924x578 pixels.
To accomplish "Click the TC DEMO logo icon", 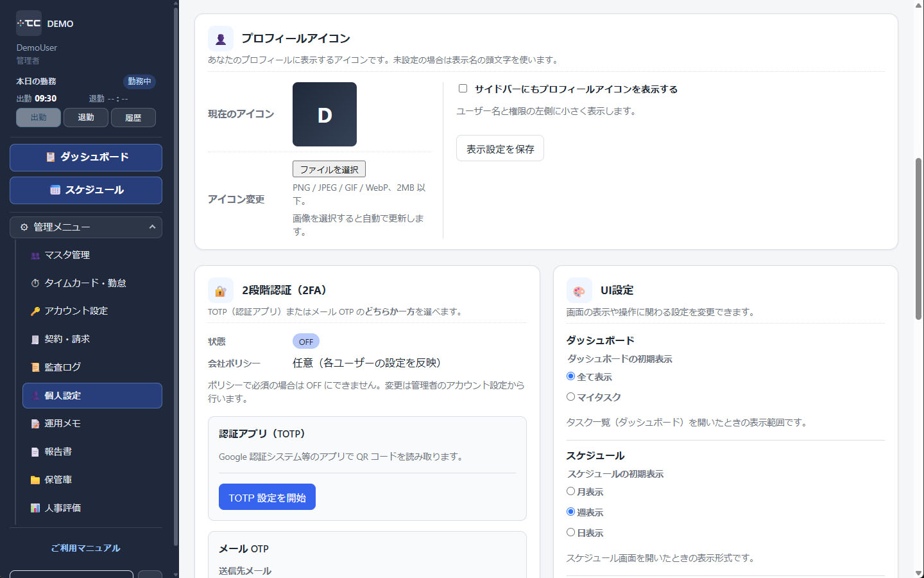I will 29,23.
